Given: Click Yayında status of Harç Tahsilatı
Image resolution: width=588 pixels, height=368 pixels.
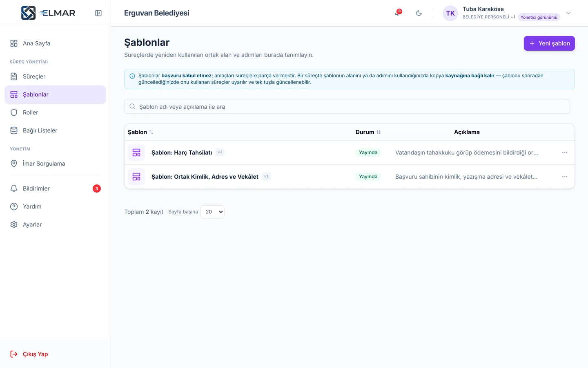Looking at the screenshot, I should [368, 153].
